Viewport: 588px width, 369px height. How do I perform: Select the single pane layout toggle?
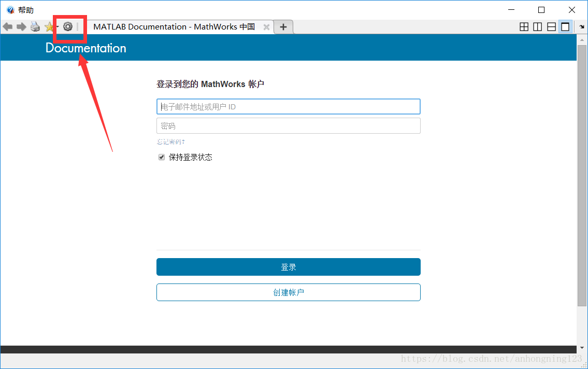(x=565, y=26)
